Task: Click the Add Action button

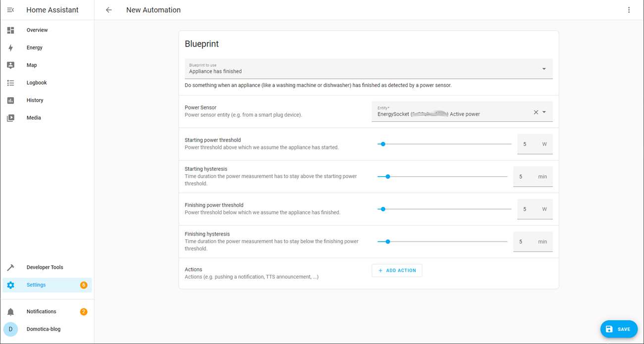Action: tap(397, 271)
